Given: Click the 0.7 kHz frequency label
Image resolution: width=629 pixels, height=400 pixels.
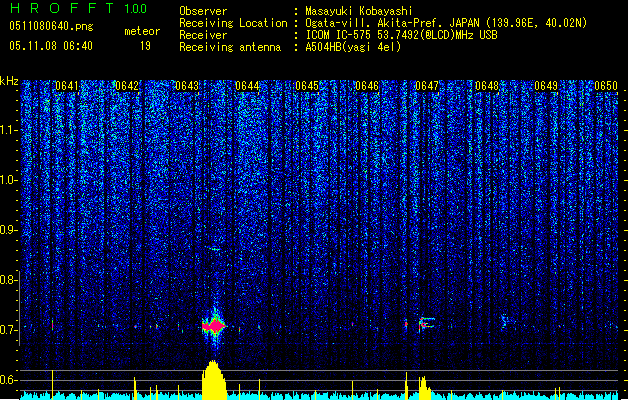Looking at the screenshot, I should pyautogui.click(x=8, y=330).
